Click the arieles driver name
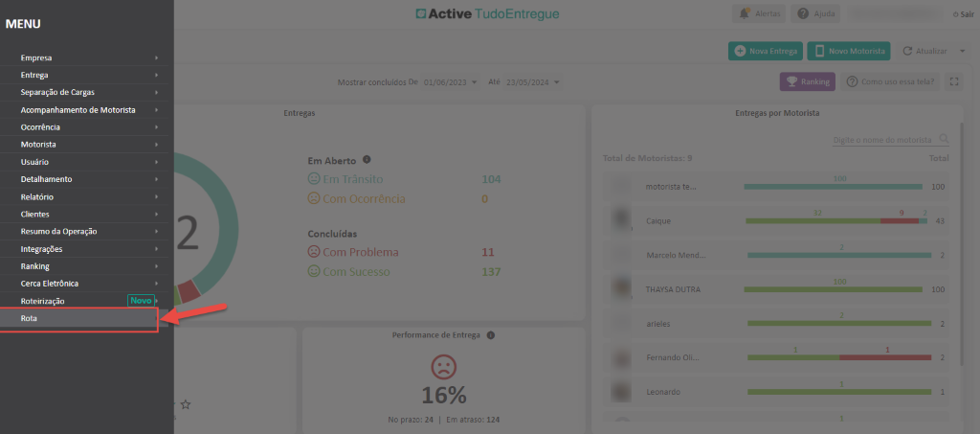 click(x=657, y=324)
